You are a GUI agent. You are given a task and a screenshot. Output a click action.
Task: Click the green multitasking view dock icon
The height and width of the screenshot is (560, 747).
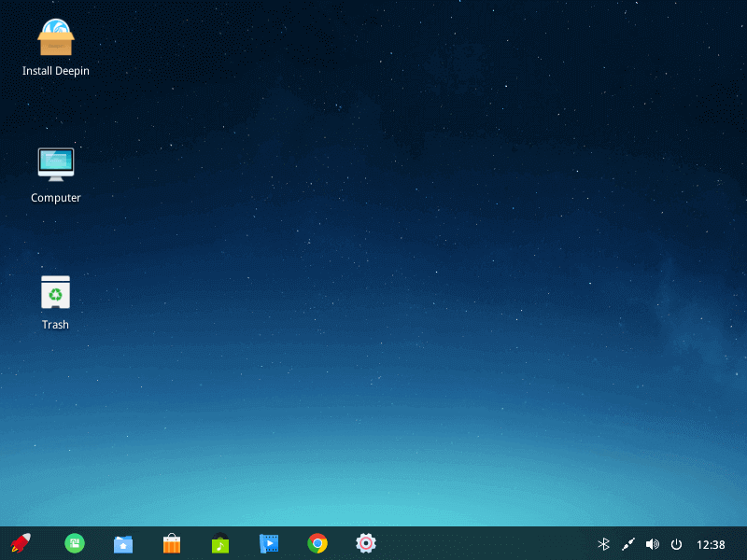pyautogui.click(x=75, y=543)
